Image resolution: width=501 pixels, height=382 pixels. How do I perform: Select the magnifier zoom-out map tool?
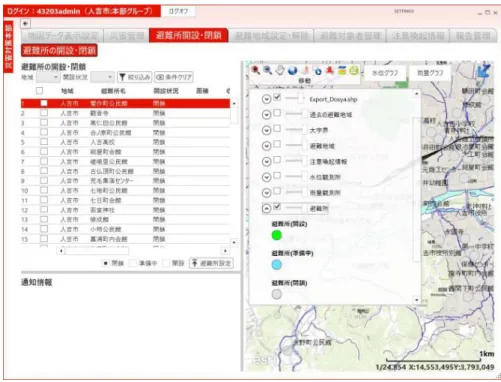[268, 70]
